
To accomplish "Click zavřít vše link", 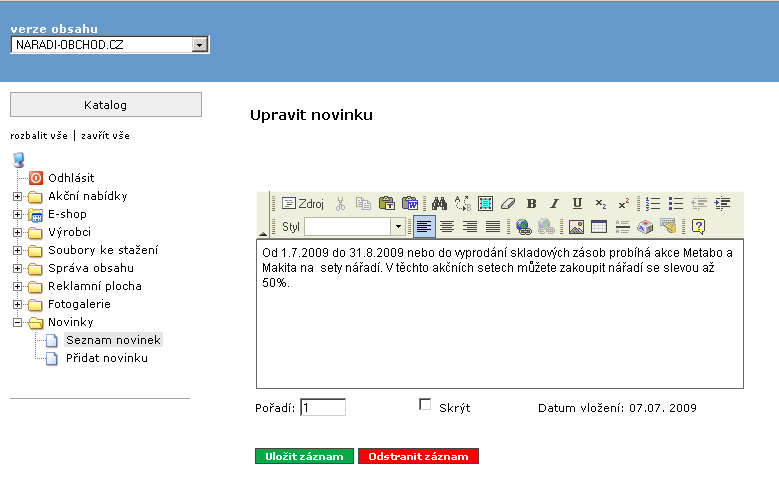I will point(105,135).
